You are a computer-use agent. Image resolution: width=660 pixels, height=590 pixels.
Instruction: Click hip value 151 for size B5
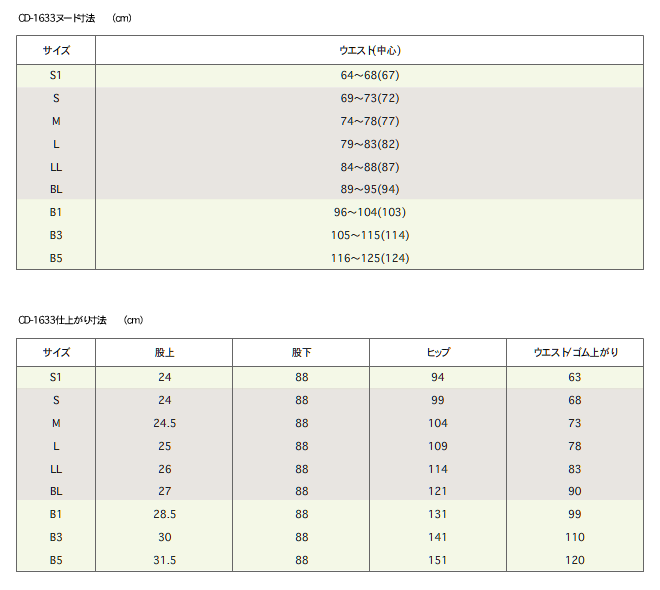click(x=438, y=560)
